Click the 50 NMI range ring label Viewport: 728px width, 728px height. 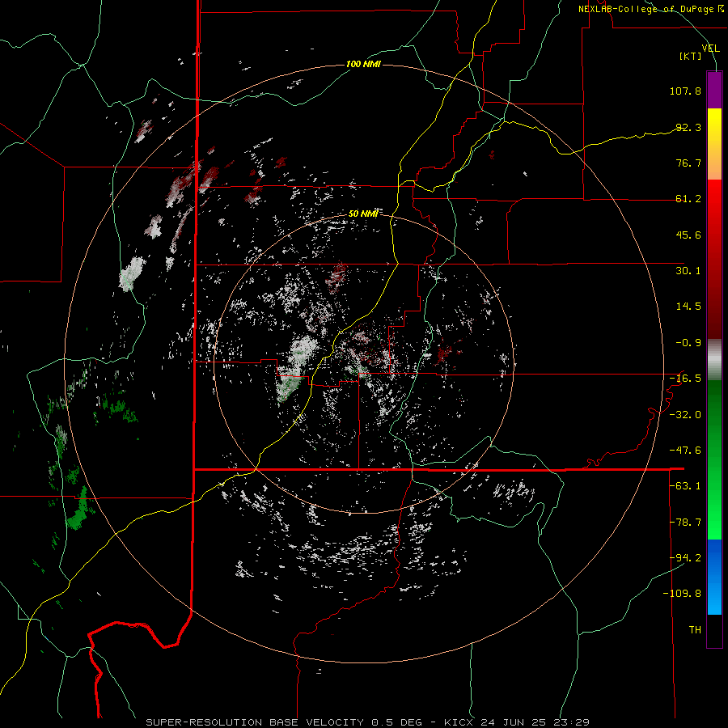click(363, 214)
